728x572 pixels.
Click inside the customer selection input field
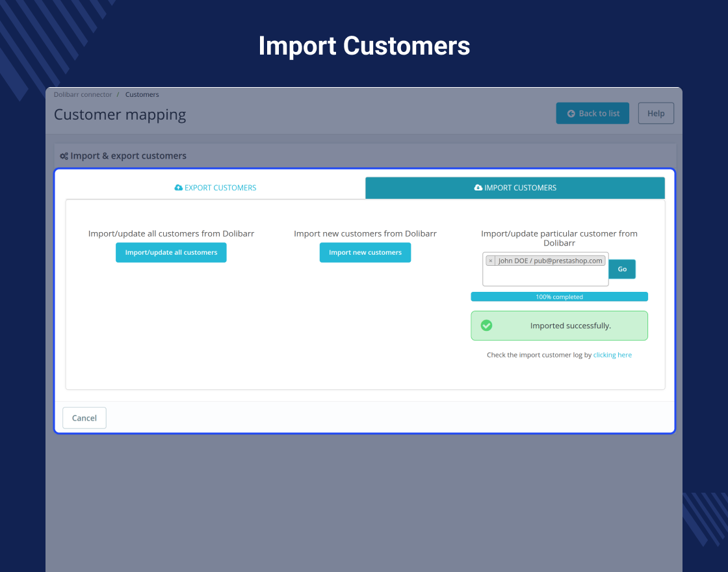click(545, 276)
